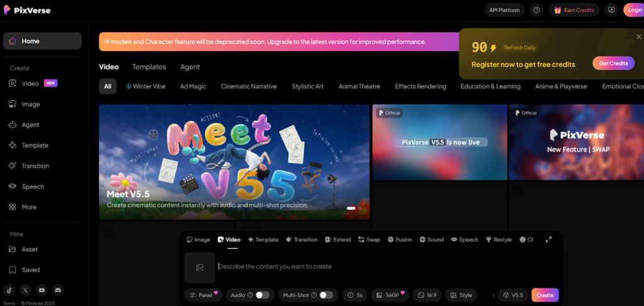Screen dimensions: 644x306
Task: Switch to the Templates tab
Action: click(x=149, y=67)
